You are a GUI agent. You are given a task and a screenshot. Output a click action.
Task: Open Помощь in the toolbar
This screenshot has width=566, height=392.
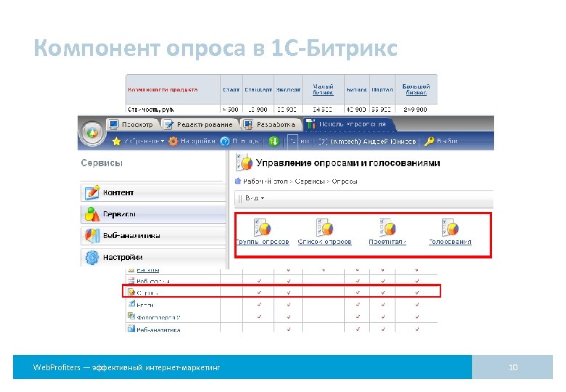(245, 141)
